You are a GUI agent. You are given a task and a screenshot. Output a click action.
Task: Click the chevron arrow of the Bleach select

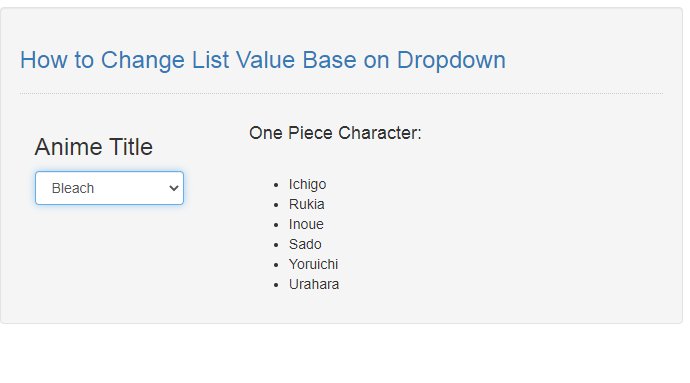pos(174,188)
